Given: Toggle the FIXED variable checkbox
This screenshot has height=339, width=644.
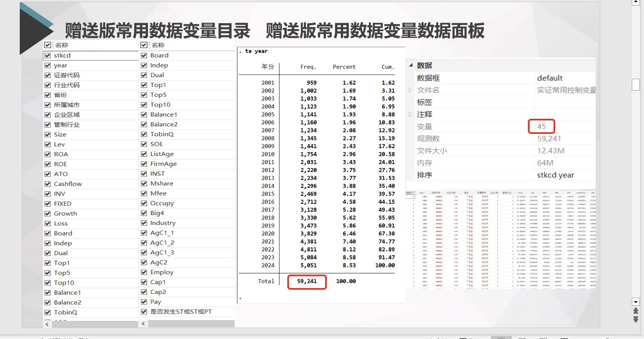Looking at the screenshot, I should click(x=48, y=204).
